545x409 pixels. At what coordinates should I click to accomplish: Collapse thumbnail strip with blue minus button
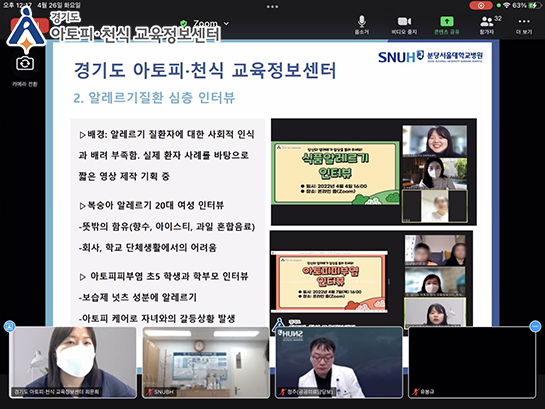click(x=535, y=326)
